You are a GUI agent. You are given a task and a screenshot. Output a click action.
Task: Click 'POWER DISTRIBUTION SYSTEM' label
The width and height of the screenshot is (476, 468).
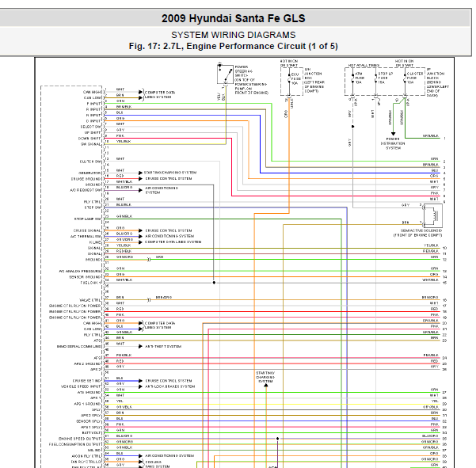coord(393,143)
